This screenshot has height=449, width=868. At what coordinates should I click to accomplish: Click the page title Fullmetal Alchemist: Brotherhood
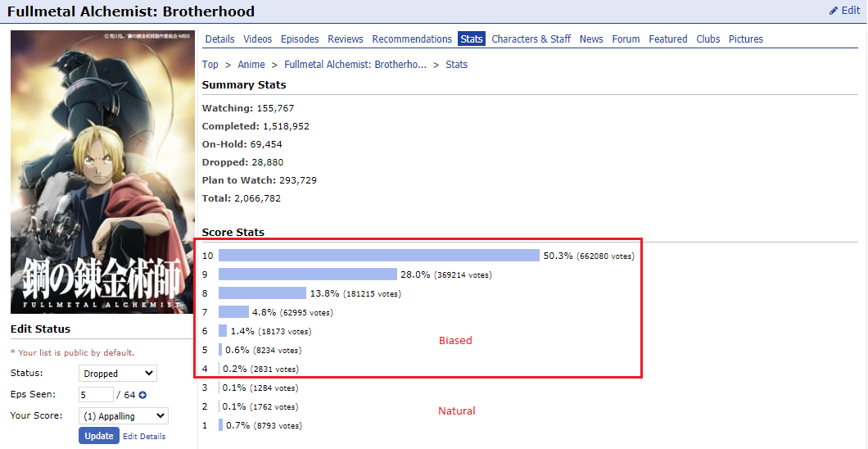tap(131, 11)
